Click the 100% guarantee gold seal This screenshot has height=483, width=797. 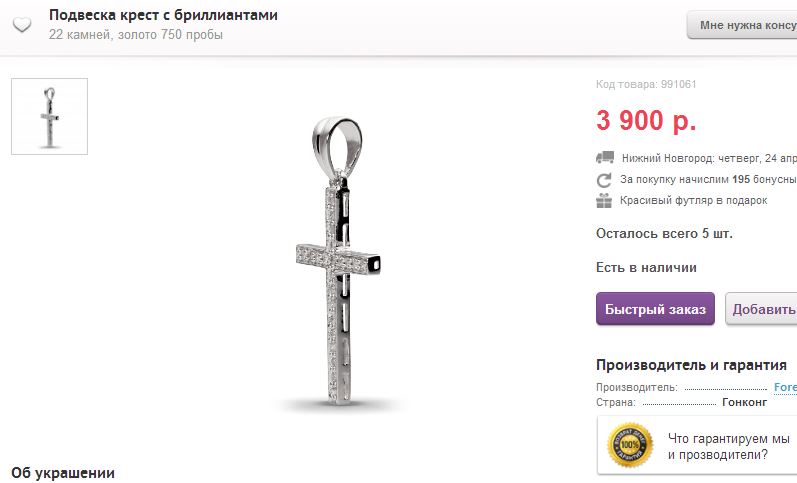coord(630,445)
